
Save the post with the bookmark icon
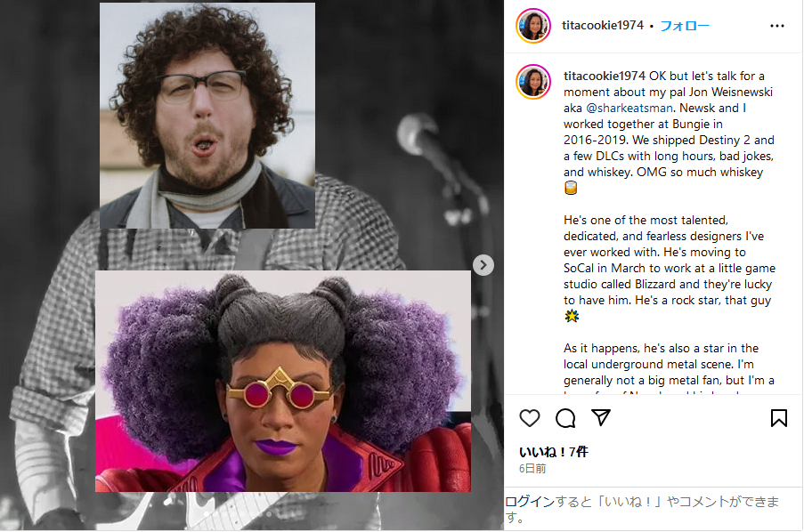point(778,418)
